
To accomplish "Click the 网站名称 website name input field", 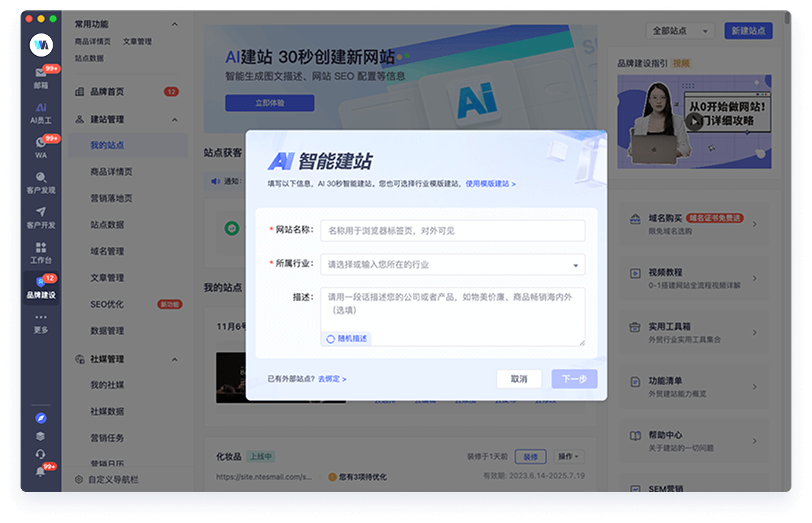I will click(x=452, y=231).
